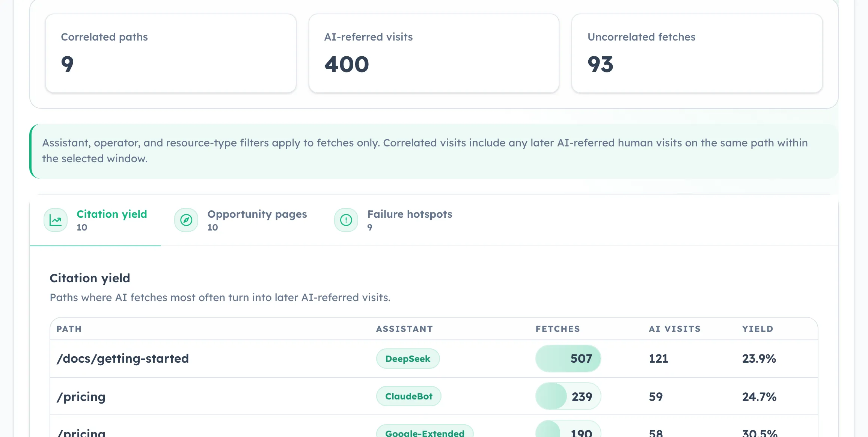This screenshot has height=437, width=868.
Task: Sort by the Path column header
Action: pos(69,329)
